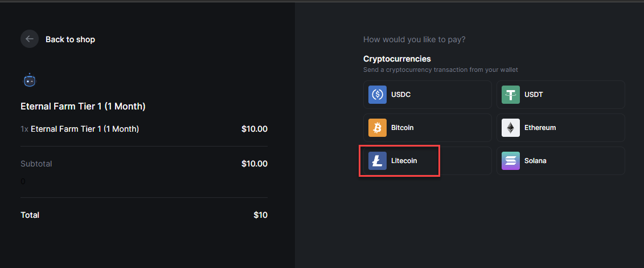The height and width of the screenshot is (268, 644).
Task: Click the blue robot shop logo
Action: click(30, 80)
